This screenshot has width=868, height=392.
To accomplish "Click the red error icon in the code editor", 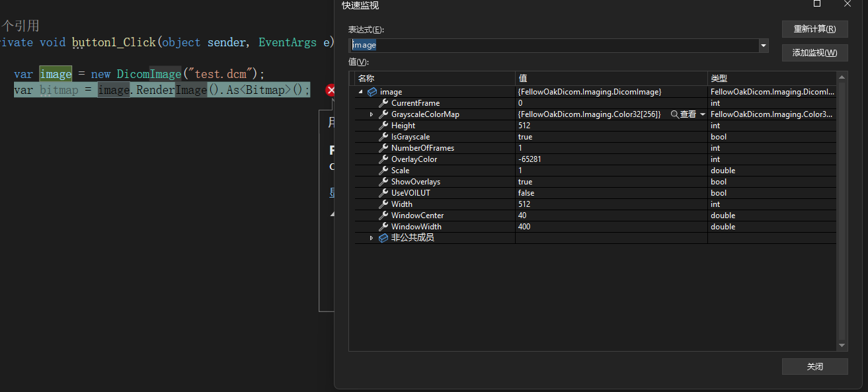I will 331,91.
